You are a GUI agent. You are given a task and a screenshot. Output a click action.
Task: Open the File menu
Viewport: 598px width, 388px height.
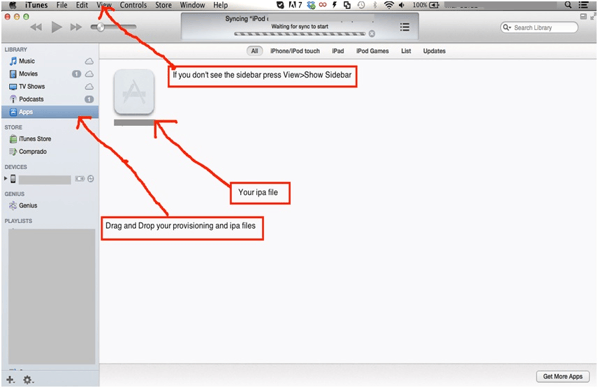click(62, 5)
